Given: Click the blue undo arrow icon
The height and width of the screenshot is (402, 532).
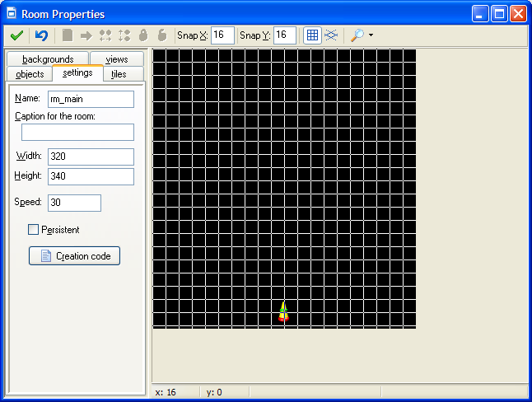Looking at the screenshot, I should tap(41, 35).
